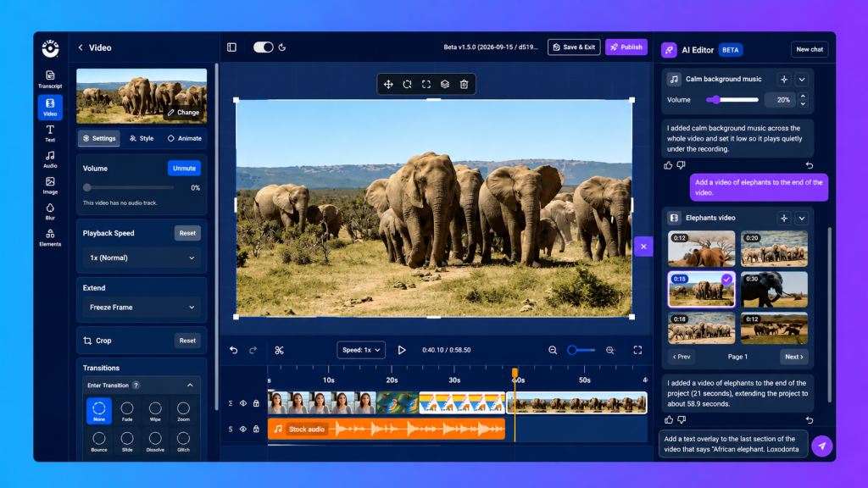Go to Next page of elephant videos
This screenshot has width=868, height=488.
click(x=793, y=357)
